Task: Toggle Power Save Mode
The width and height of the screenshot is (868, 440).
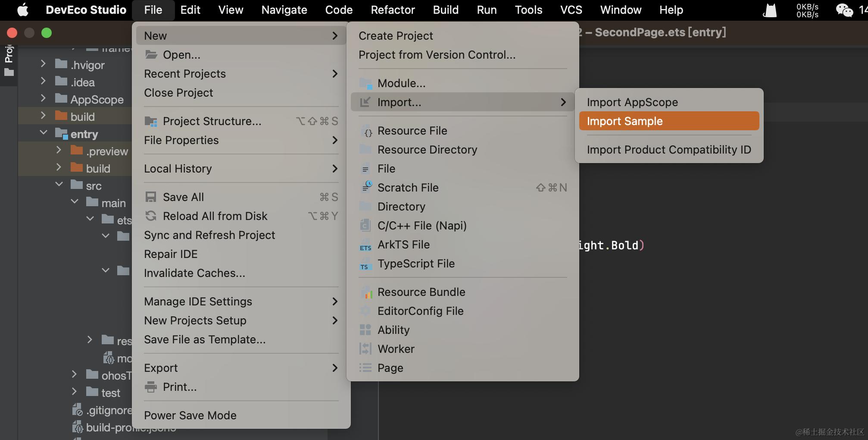Action: (x=190, y=415)
